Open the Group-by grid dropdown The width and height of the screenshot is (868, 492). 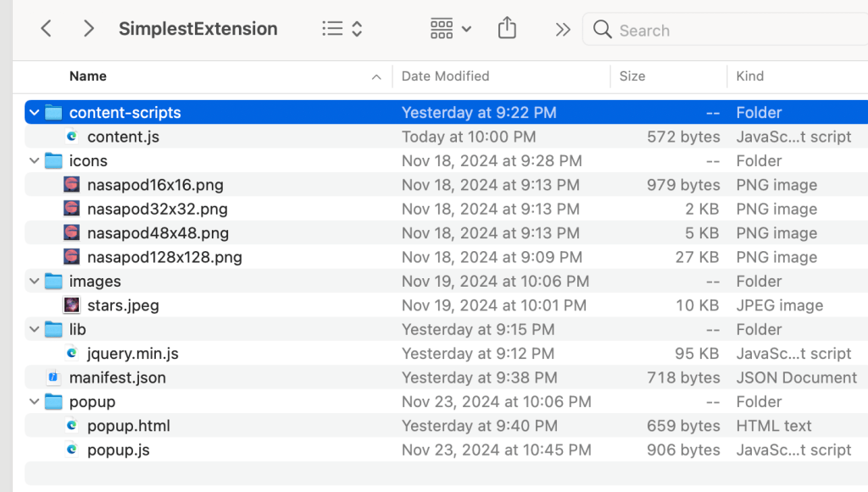pyautogui.click(x=450, y=29)
